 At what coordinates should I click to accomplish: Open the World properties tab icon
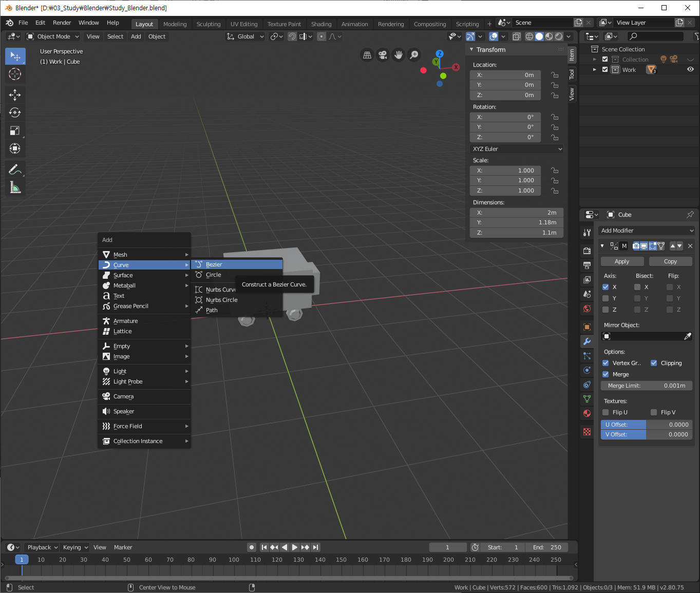click(587, 309)
